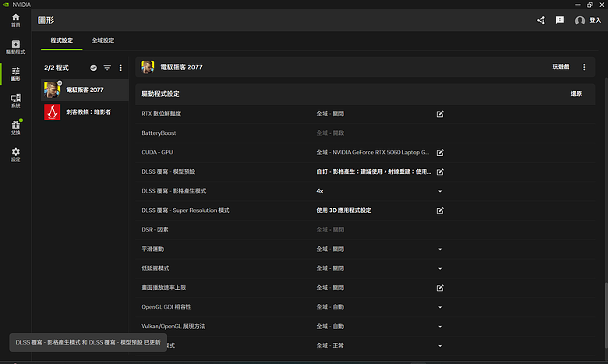Screen dimensions: 608x364
Task: Click the DLSS 已更新 toast notification
Action: pos(88,343)
